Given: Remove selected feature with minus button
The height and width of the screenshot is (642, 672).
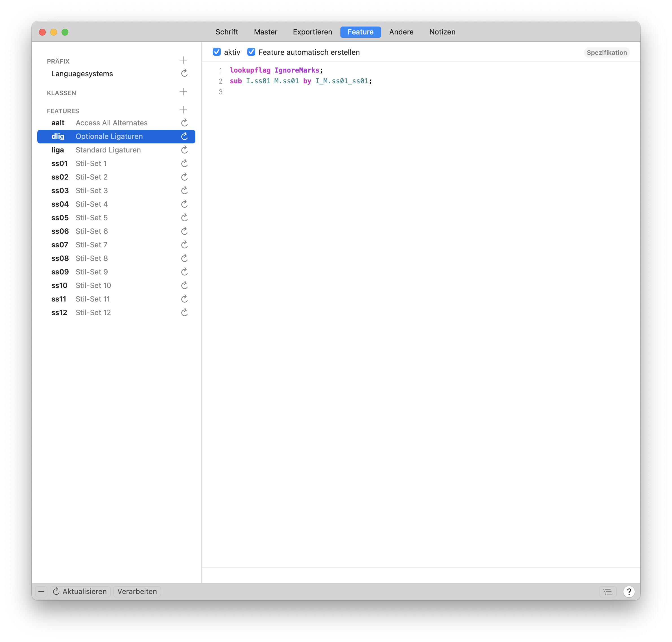Looking at the screenshot, I should pos(42,591).
